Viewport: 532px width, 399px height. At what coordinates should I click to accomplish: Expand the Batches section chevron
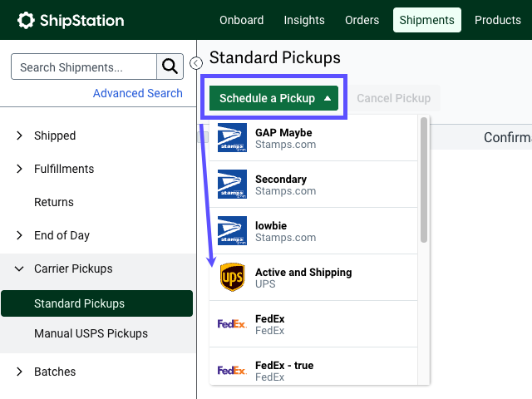pyautogui.click(x=19, y=372)
